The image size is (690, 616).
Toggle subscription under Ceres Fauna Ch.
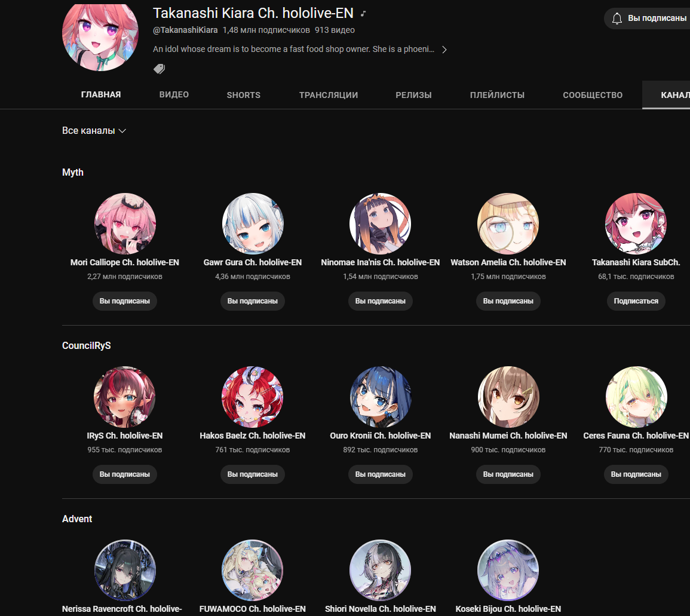click(x=636, y=474)
